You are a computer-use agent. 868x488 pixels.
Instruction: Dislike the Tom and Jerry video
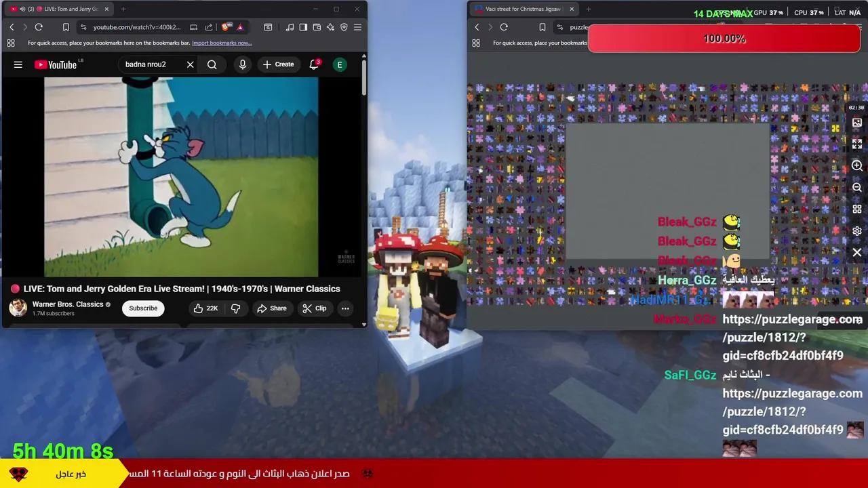point(236,308)
